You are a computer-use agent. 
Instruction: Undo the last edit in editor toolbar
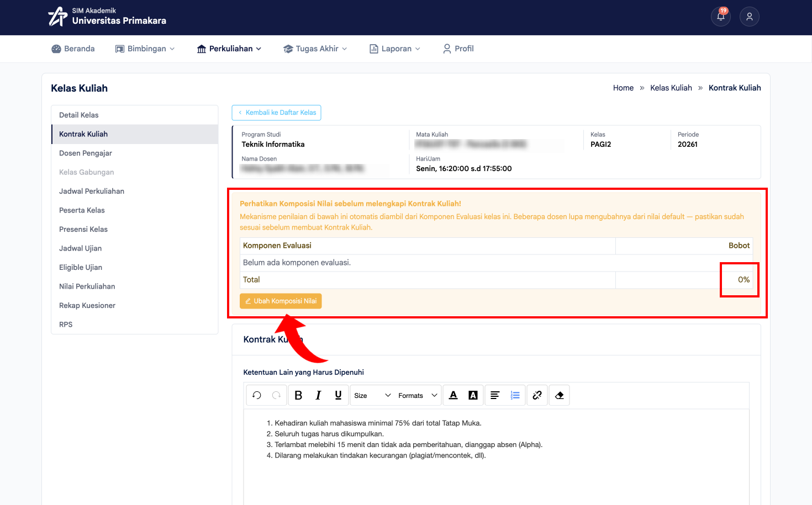[x=257, y=395]
